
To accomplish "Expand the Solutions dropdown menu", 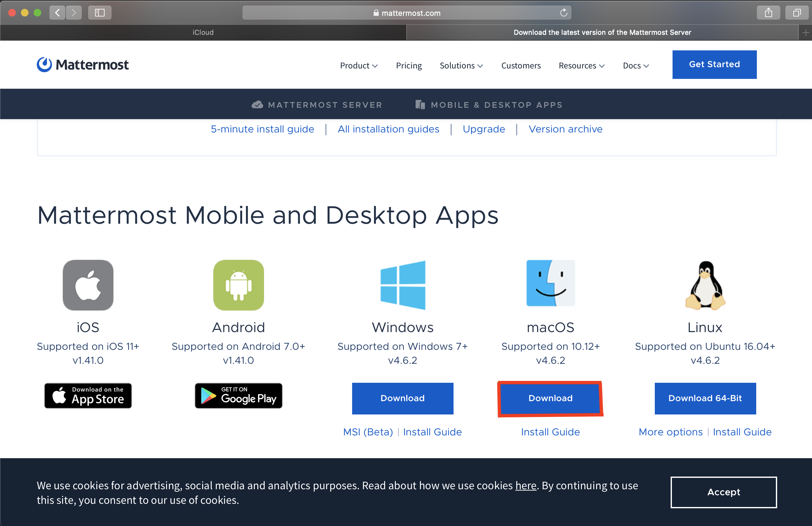I will pyautogui.click(x=461, y=66).
